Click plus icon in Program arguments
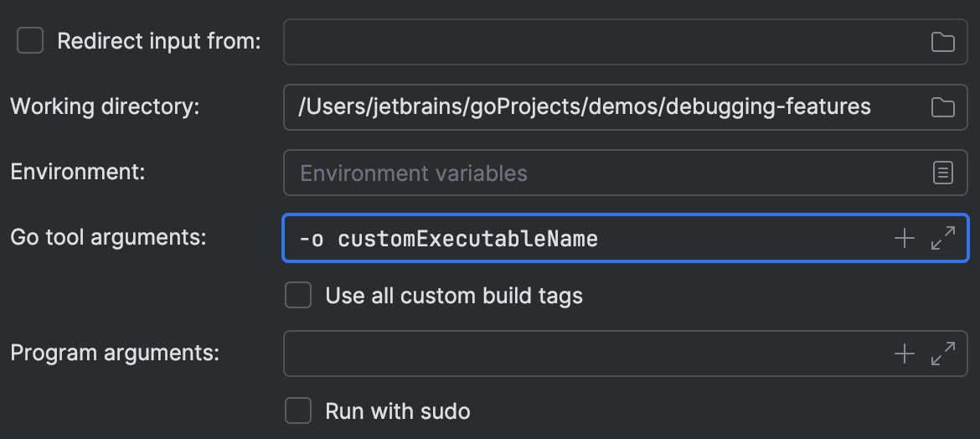This screenshot has height=439, width=980. coord(905,354)
